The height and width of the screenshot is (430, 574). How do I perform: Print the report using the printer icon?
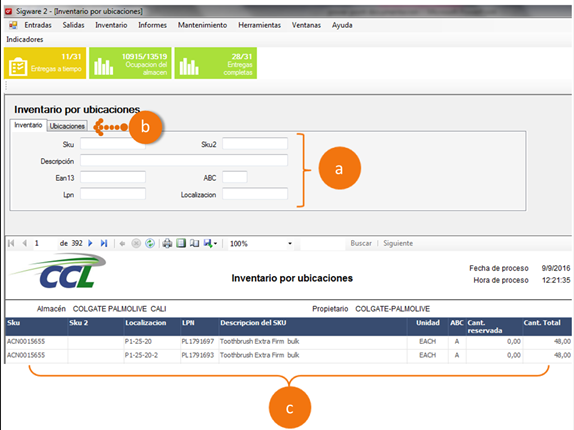[x=167, y=243]
